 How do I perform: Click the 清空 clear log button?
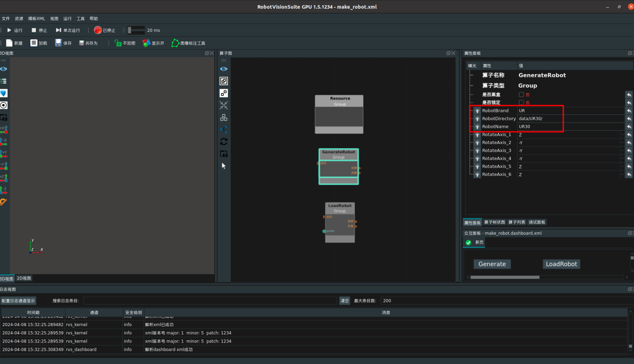[x=345, y=301]
